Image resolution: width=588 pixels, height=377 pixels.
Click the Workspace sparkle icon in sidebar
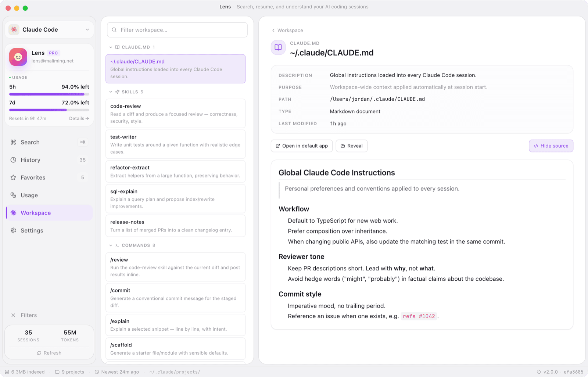(x=13, y=213)
